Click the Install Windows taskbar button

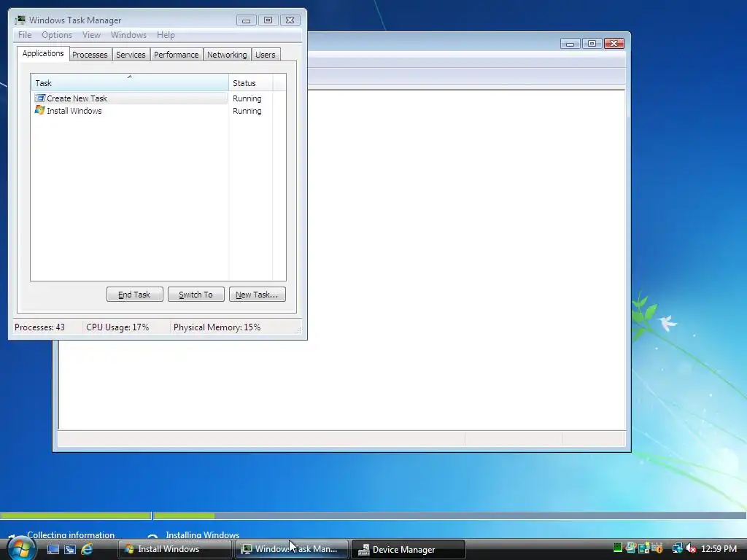click(174, 549)
